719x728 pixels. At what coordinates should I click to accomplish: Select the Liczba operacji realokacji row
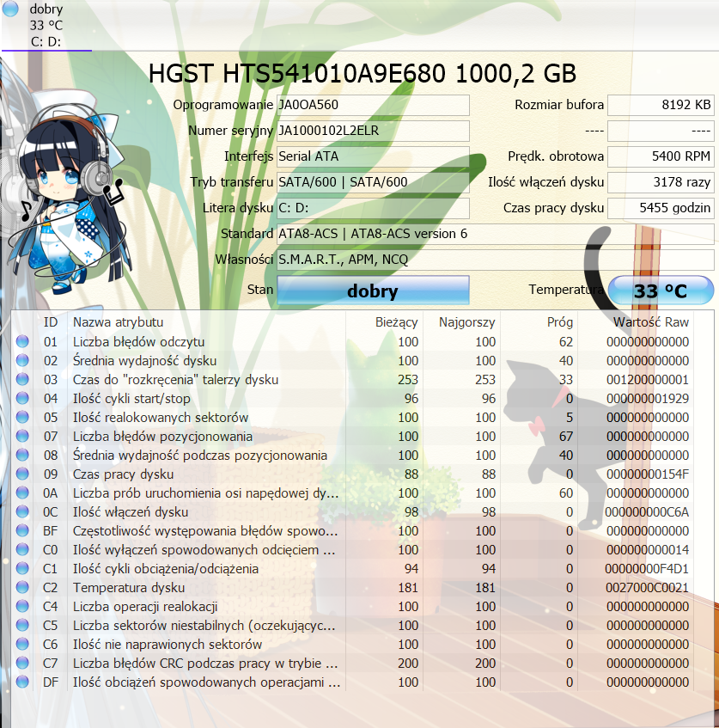click(x=353, y=607)
